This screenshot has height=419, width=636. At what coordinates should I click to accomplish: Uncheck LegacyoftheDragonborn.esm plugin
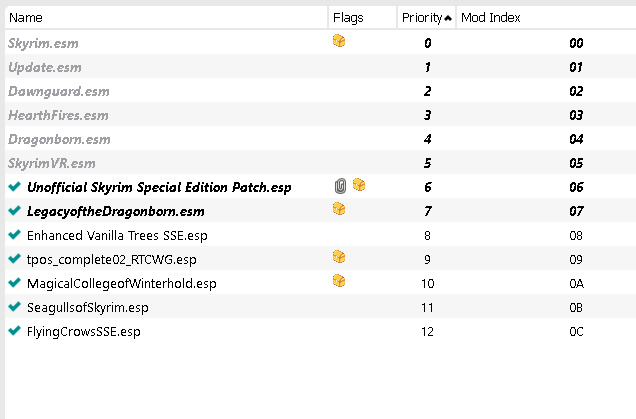15,211
